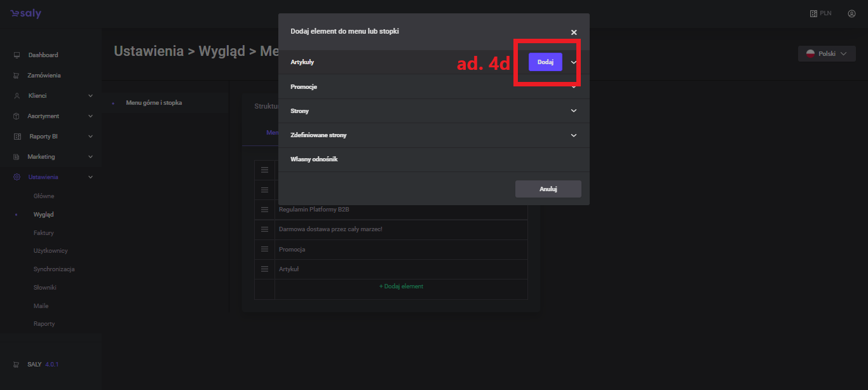Click the Zamówienia cart icon
The width and height of the screenshot is (868, 390).
[17, 76]
